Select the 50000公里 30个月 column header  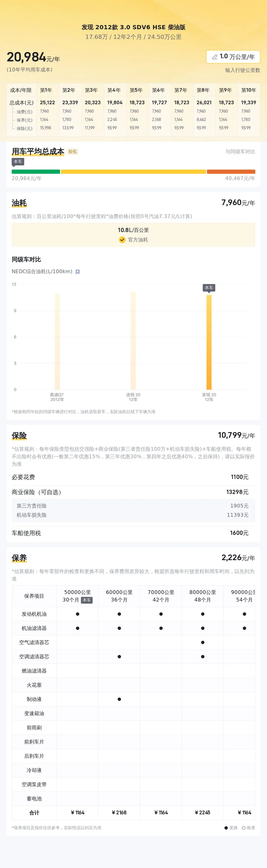[x=77, y=596]
